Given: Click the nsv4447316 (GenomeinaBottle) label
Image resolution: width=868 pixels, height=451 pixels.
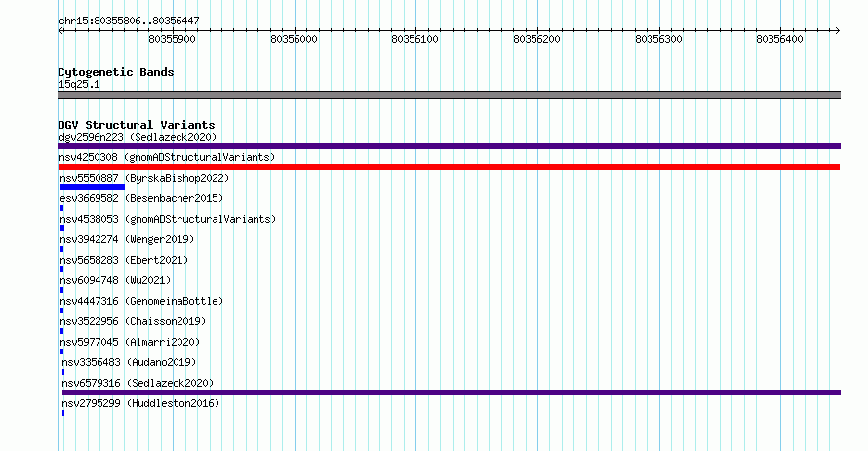Looking at the screenshot, I should click(x=141, y=301).
